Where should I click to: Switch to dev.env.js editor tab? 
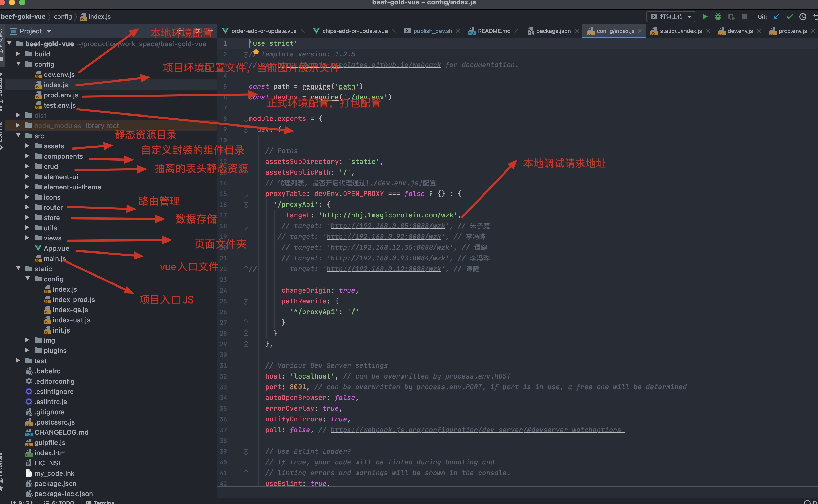740,31
